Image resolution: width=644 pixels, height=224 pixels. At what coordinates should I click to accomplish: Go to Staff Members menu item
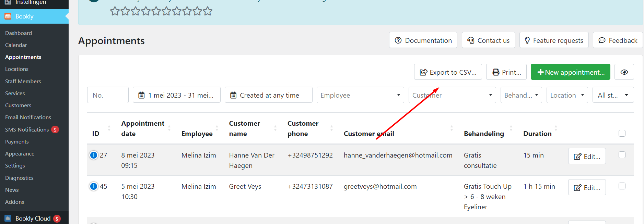(23, 82)
